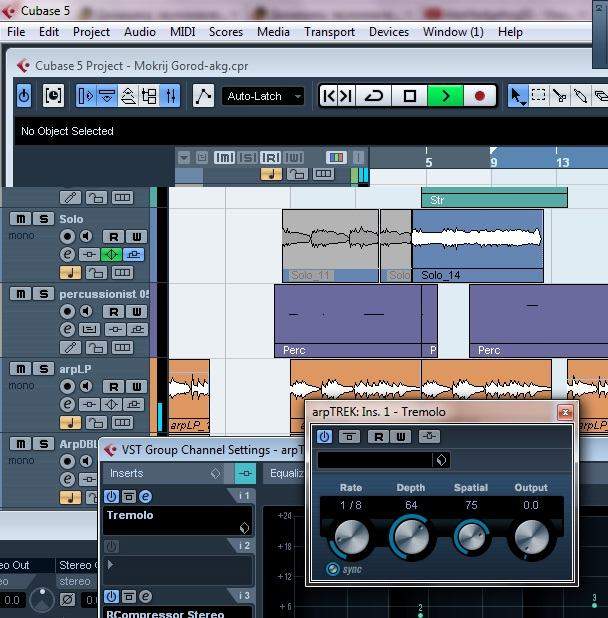Disable the Tremolo sync button
Image resolution: width=608 pixels, height=618 pixels.
(333, 569)
